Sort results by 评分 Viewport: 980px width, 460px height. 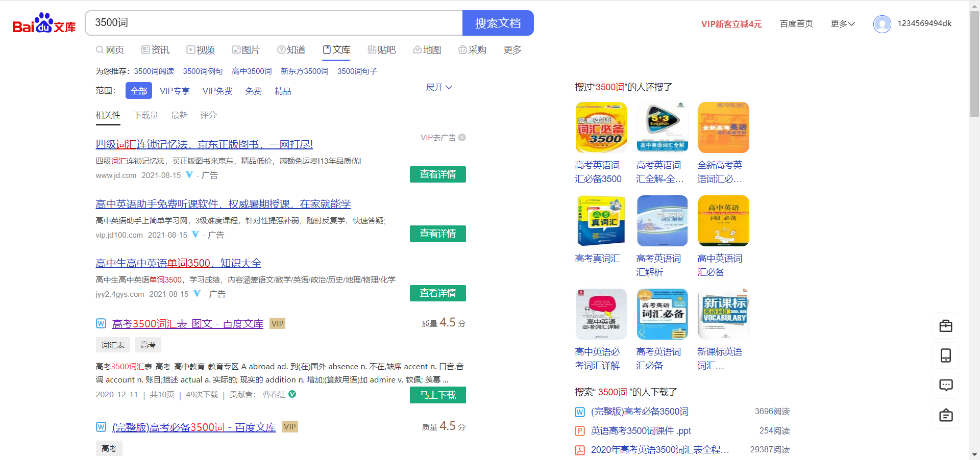coord(208,115)
